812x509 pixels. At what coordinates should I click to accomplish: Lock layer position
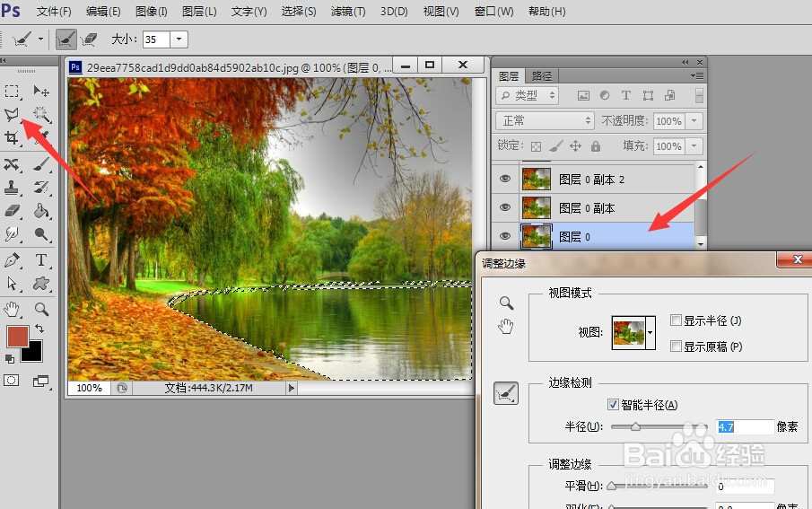coord(575,146)
